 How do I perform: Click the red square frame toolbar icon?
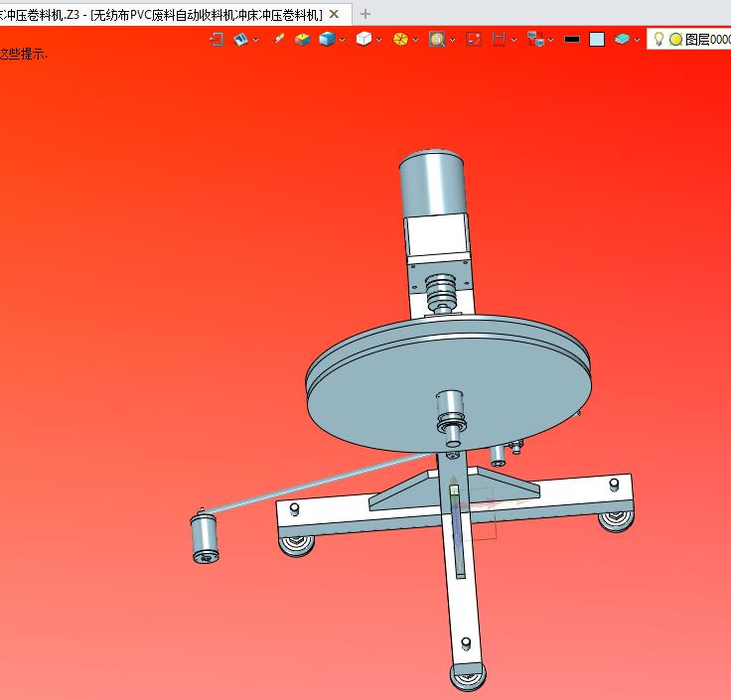pos(474,39)
